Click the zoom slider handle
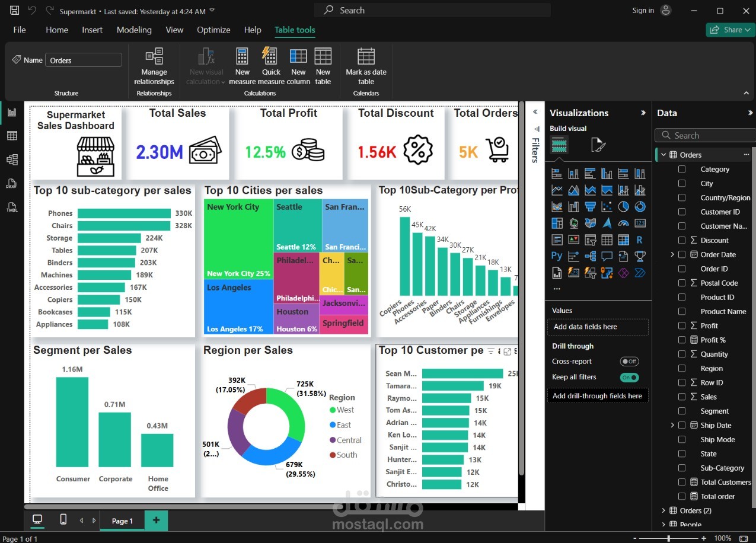This screenshot has height=543, width=756. (x=669, y=538)
